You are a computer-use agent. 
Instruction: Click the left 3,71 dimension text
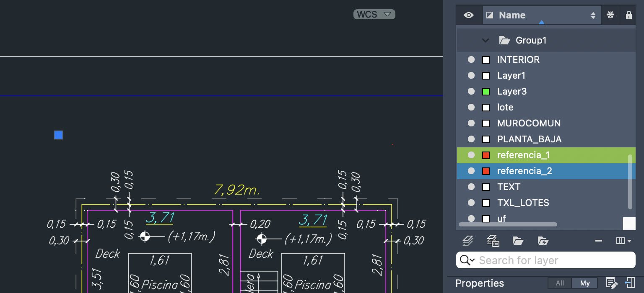pos(160,218)
